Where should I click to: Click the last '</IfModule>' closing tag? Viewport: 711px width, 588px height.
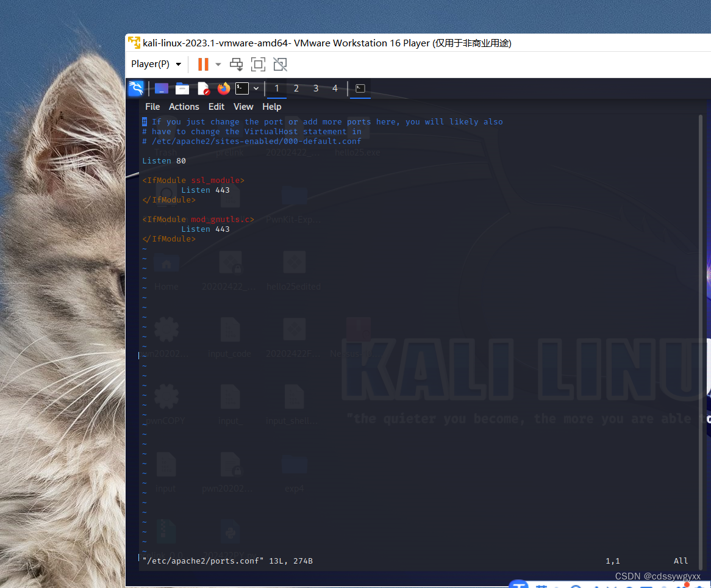click(169, 238)
